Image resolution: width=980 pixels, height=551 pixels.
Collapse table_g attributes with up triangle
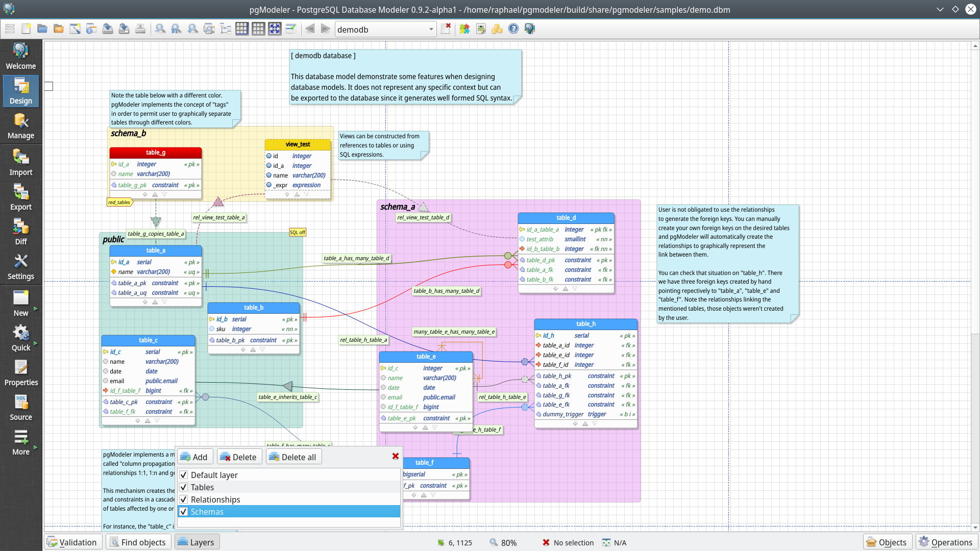click(155, 194)
